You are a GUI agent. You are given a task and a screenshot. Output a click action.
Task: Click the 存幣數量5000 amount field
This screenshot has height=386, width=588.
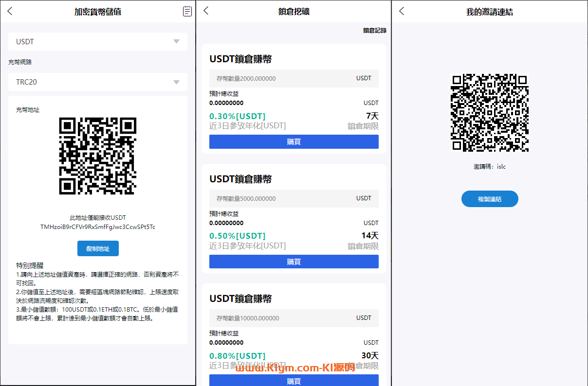coord(294,198)
